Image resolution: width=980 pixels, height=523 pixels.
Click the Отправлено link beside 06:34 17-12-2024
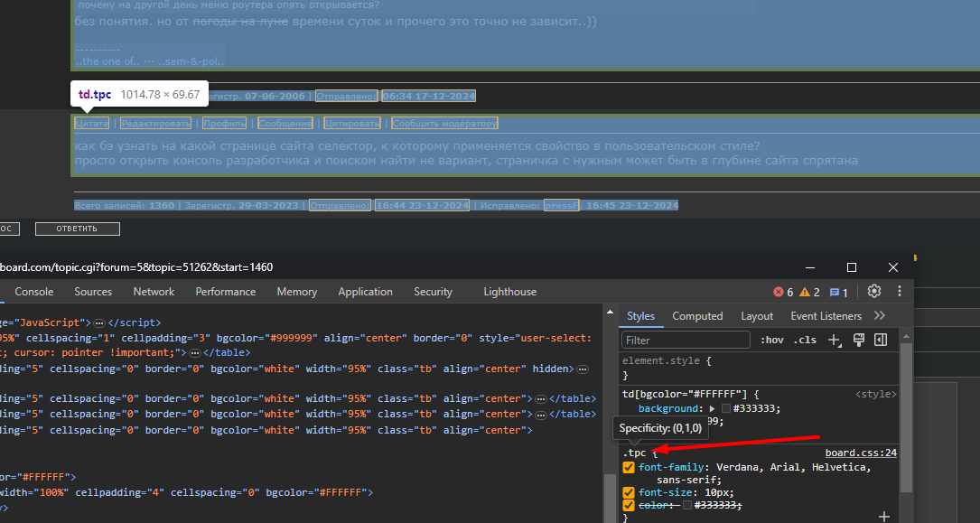pyautogui.click(x=347, y=96)
